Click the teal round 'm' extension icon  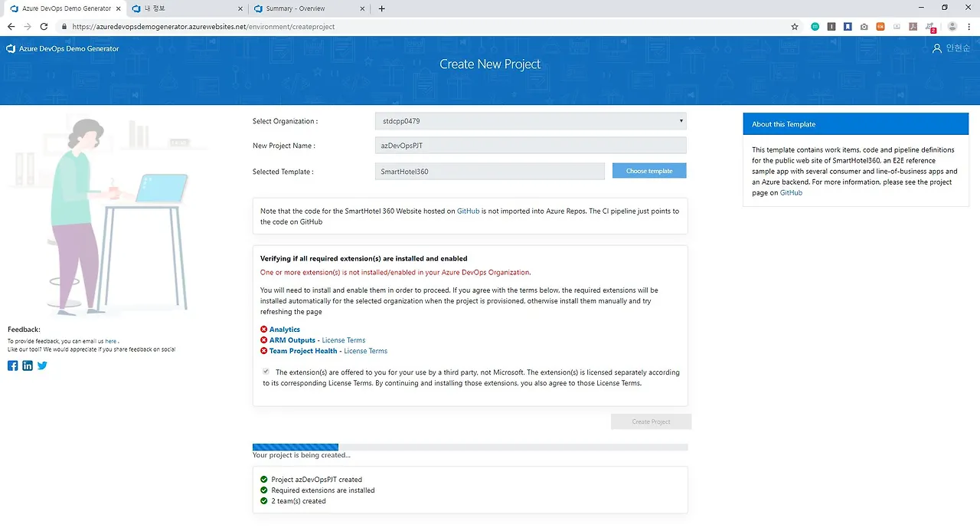coord(815,26)
